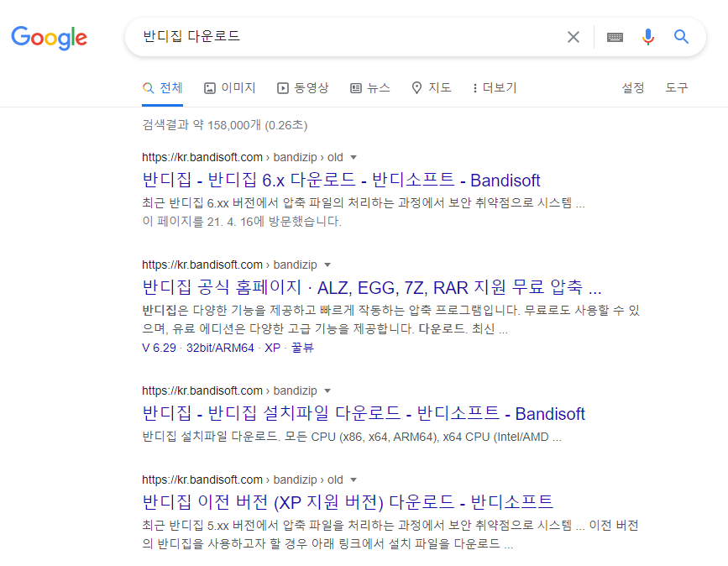Switch to the 동영상 tab

click(x=303, y=88)
